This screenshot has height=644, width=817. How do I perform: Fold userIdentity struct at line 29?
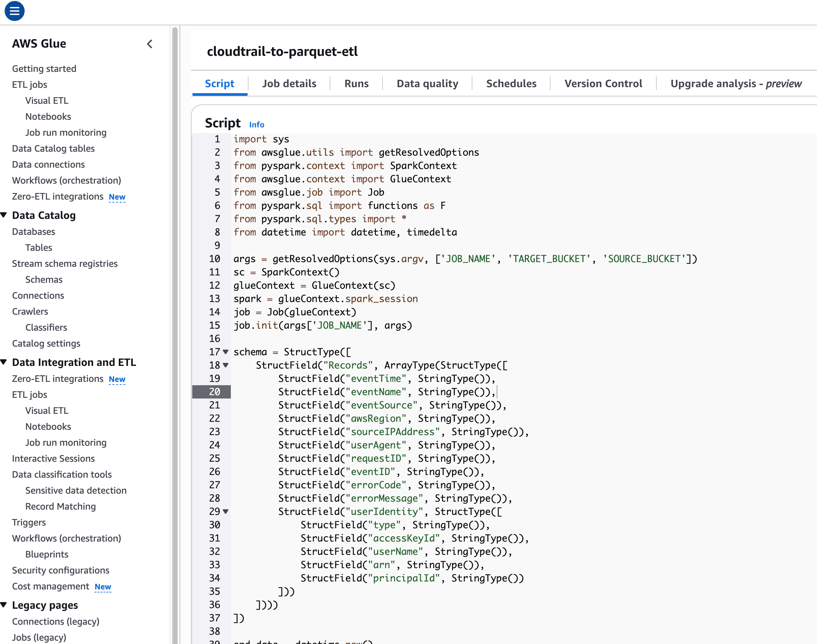pos(226,512)
